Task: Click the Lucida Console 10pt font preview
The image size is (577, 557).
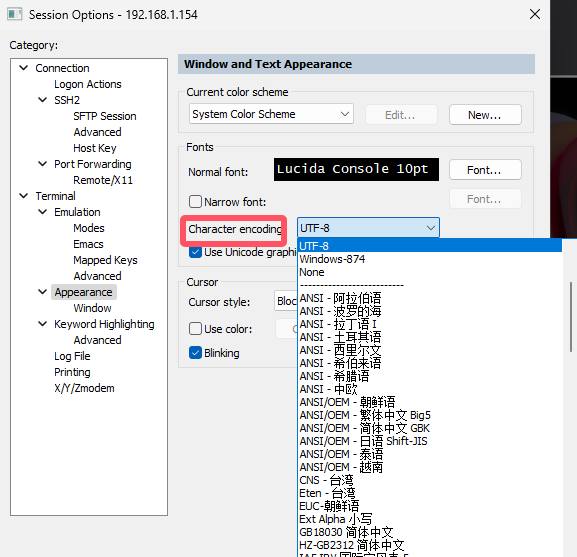Action: (356, 169)
